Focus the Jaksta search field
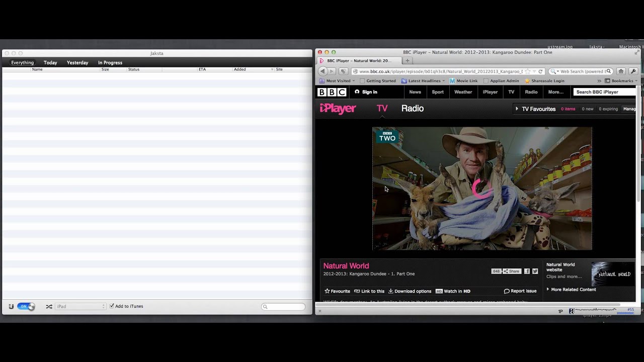 283,307
